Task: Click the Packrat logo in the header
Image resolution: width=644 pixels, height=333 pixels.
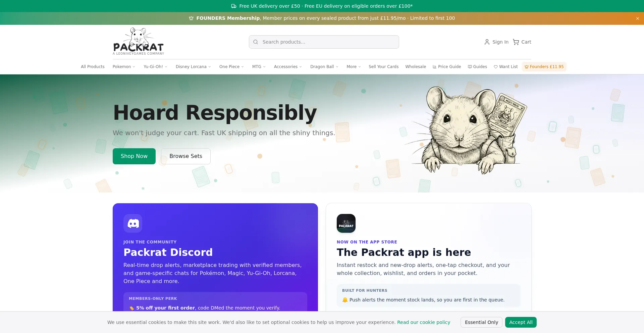Action: click(x=139, y=41)
